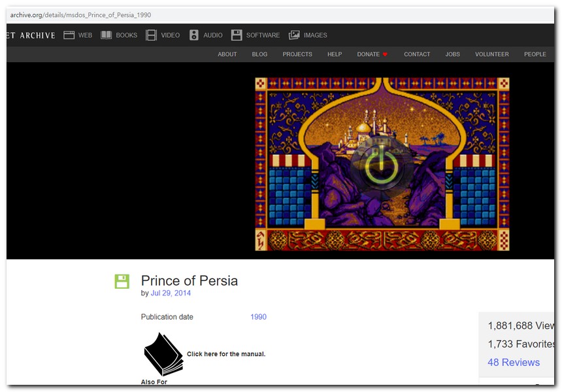Viewport: 562px width, 392px height.
Task: Open the Images section icon
Action: pos(295,35)
